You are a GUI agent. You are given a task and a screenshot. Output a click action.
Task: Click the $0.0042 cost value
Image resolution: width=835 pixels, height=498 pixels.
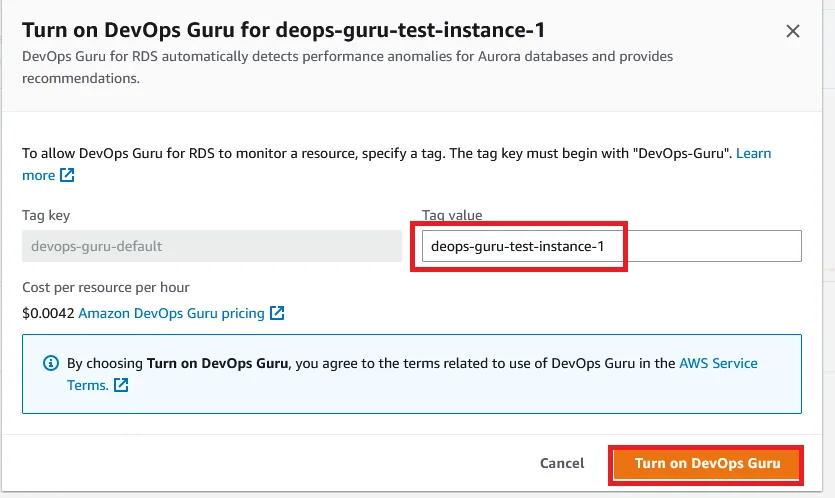(x=48, y=313)
